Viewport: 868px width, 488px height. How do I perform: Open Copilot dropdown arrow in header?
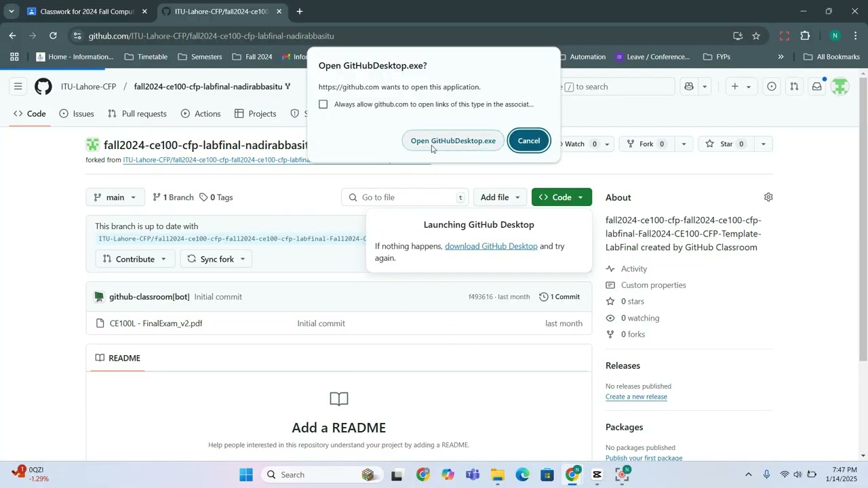point(705,87)
